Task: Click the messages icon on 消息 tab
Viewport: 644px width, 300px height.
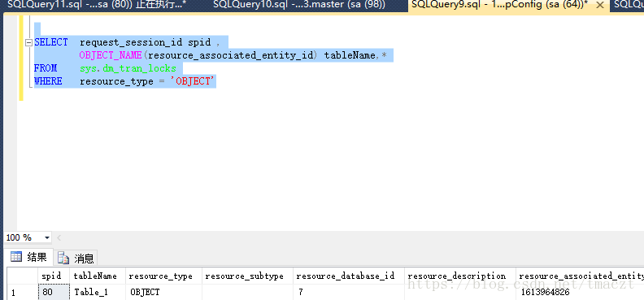Action: [x=63, y=259]
